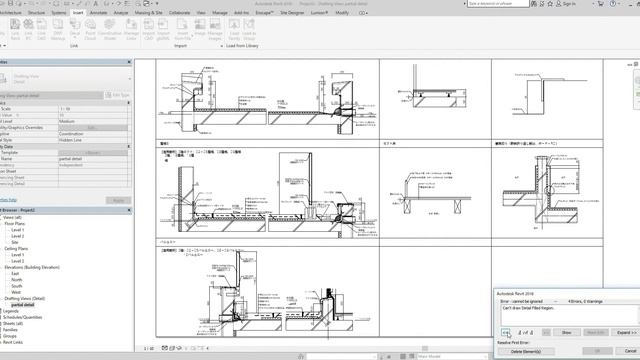Viewport: 640px width, 360px height.
Task: Open the Decal dropdown arrow
Action: click(75, 38)
